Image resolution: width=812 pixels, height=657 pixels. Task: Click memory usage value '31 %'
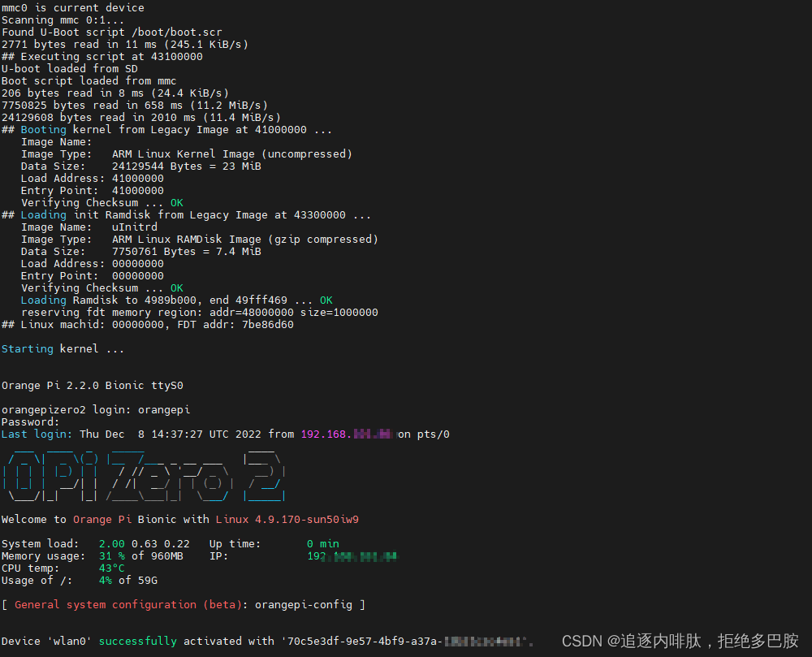click(112, 556)
